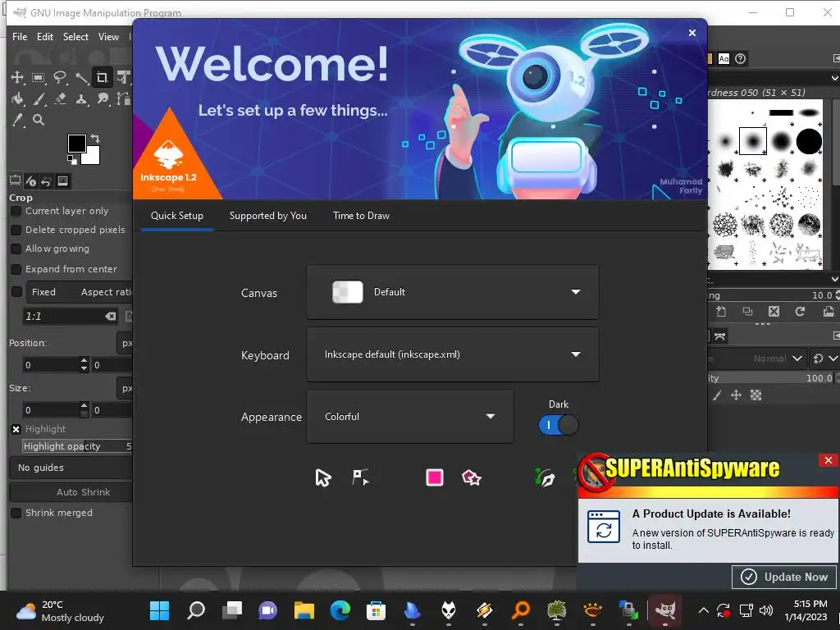Select the large solid black circle brush

pos(809,141)
